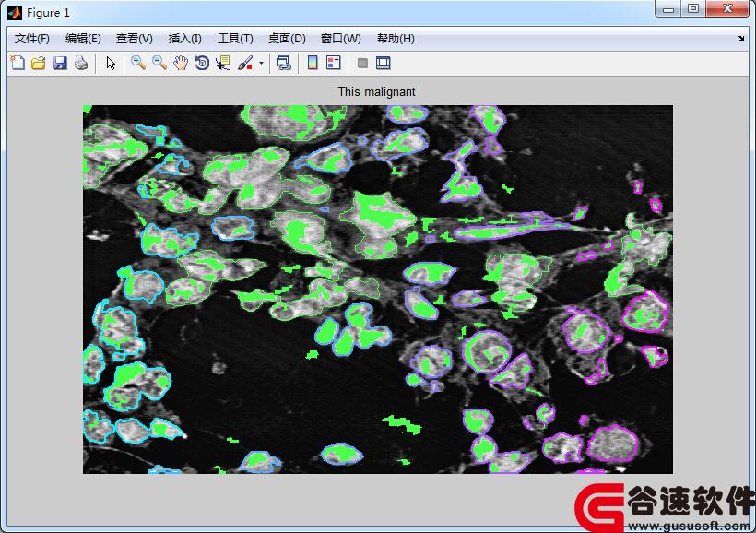
Task: Click the Link Plot icon
Action: click(284, 63)
